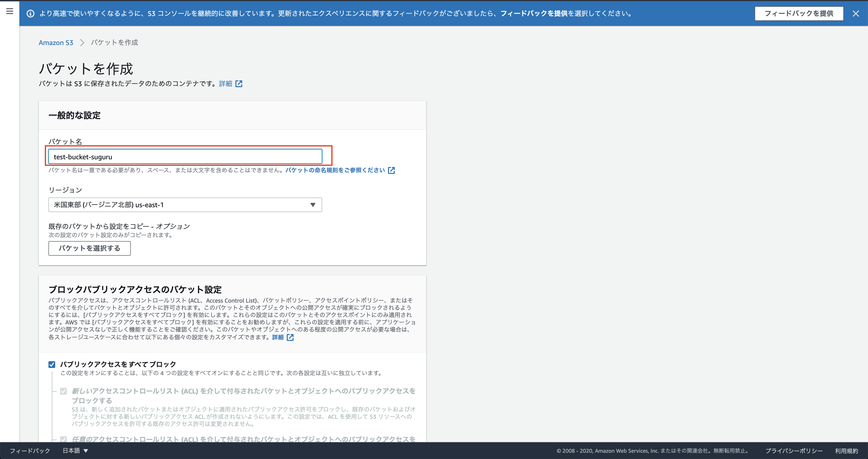
Task: Toggle the new ACL public access block checkbox
Action: pos(63,391)
